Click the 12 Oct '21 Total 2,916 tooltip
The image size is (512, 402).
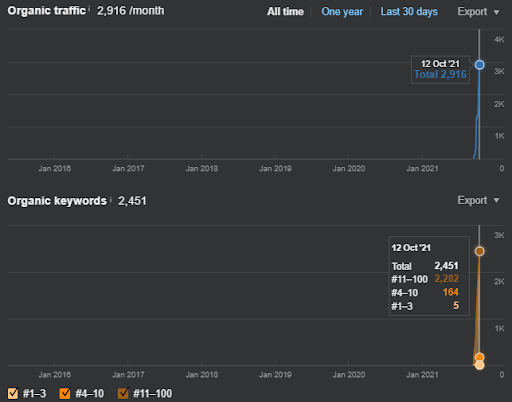coord(440,69)
